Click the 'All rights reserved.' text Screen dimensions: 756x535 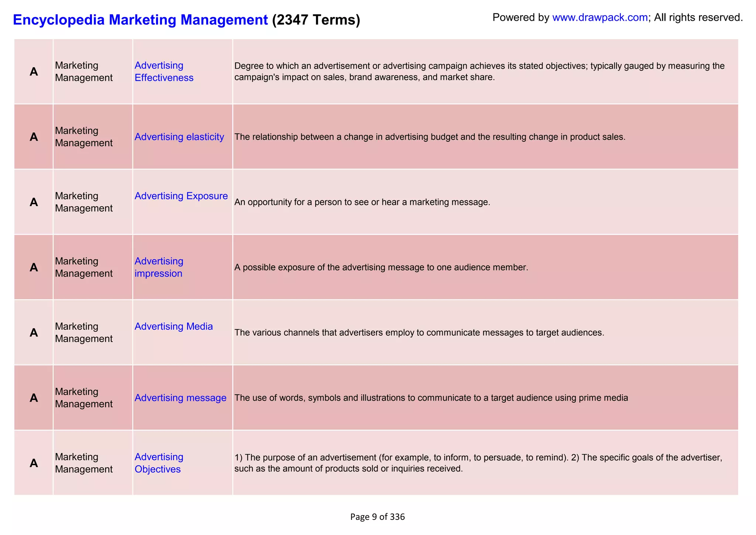click(698, 17)
